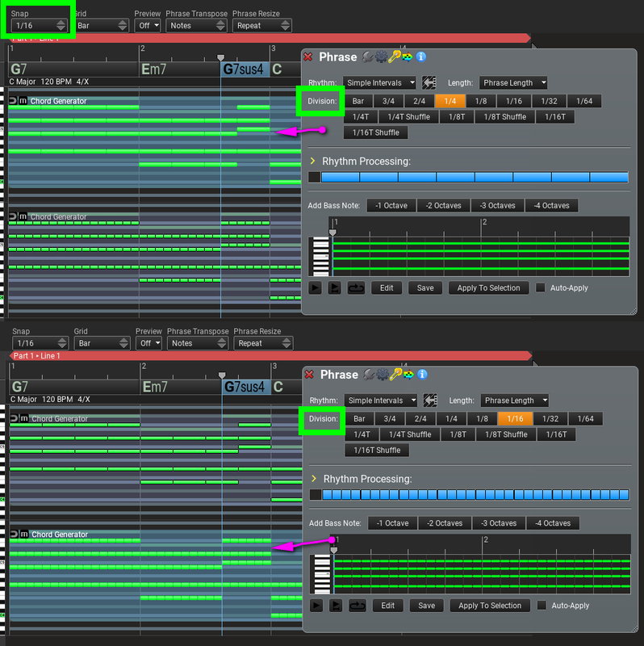644x646 pixels.
Task: Add -3 Octaves bass note in lower panel
Action: (499, 523)
